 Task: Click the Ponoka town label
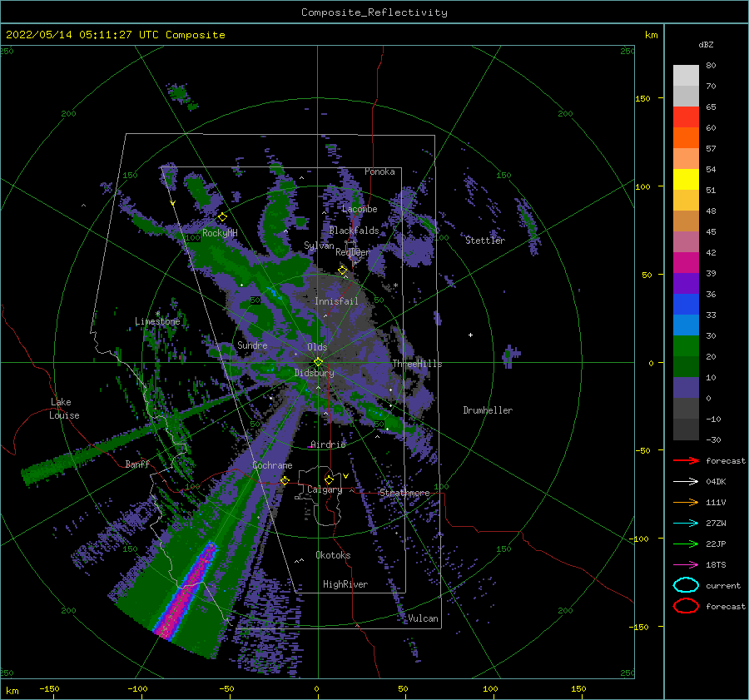pos(379,171)
